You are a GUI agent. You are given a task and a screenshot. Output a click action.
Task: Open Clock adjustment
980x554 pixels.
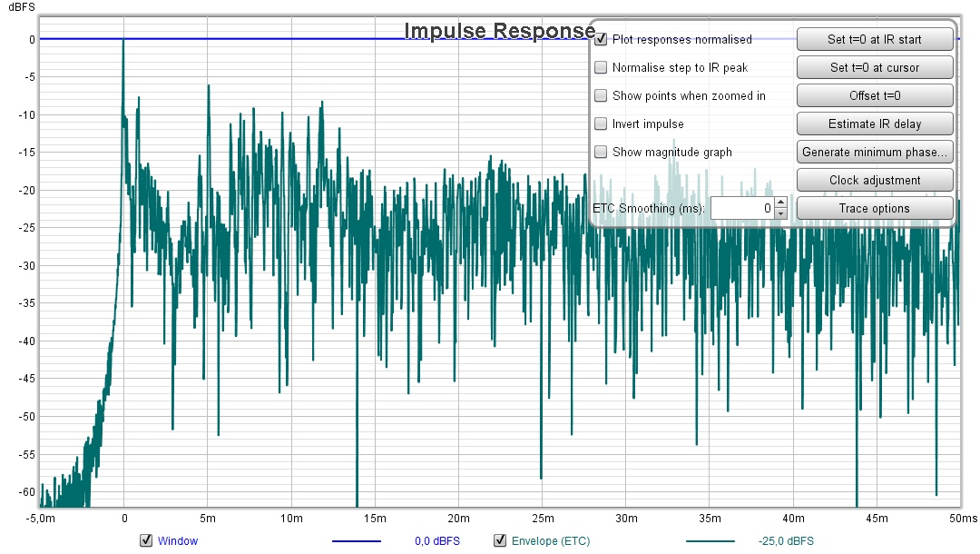click(875, 180)
